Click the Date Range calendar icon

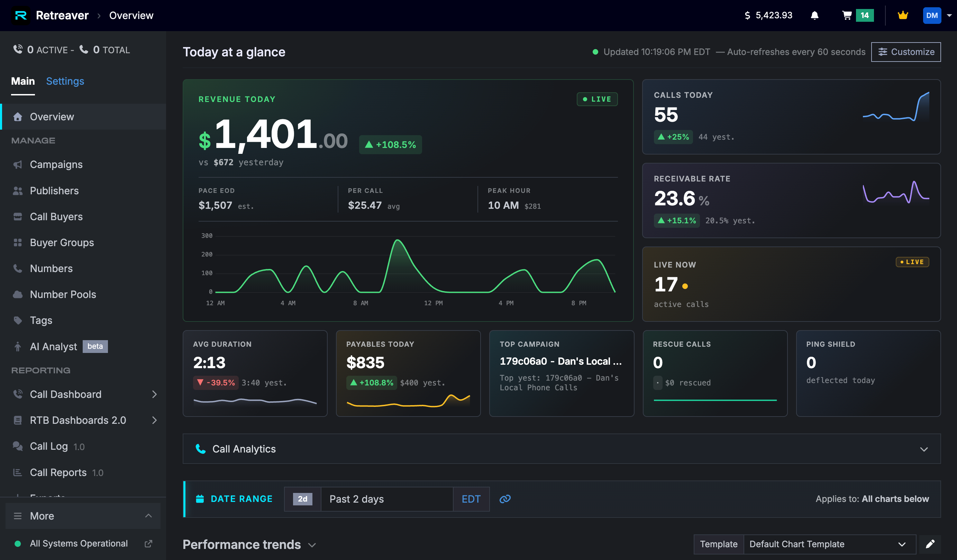tap(200, 499)
